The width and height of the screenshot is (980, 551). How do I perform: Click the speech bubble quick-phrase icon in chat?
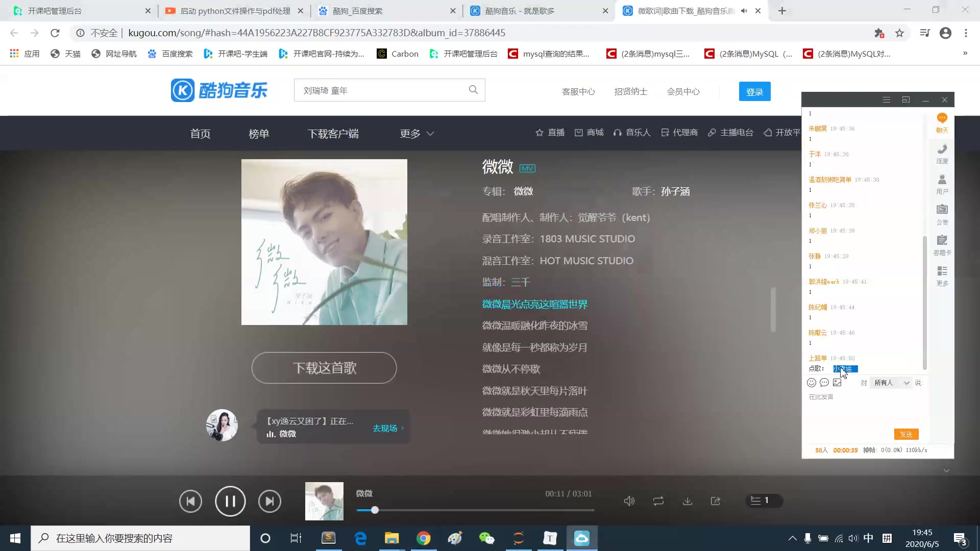pos(824,383)
